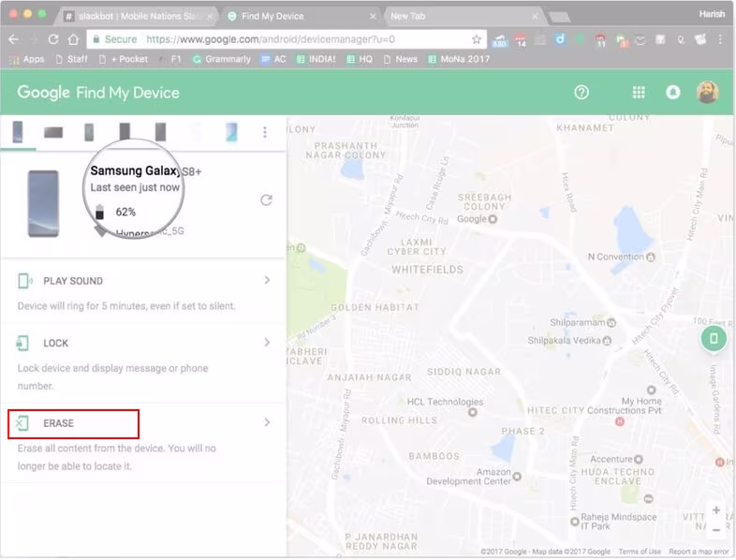The image size is (736, 560).
Task: Open device list overflow menu
Action: click(x=265, y=132)
